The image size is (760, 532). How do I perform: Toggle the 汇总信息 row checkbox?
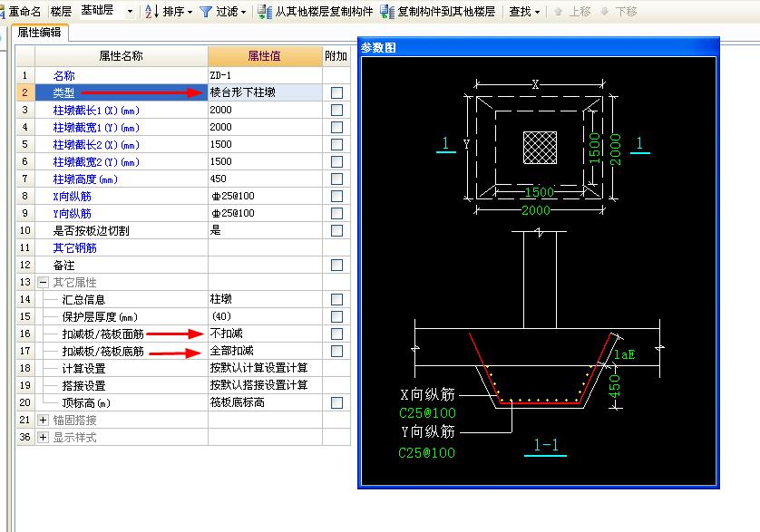(336, 299)
